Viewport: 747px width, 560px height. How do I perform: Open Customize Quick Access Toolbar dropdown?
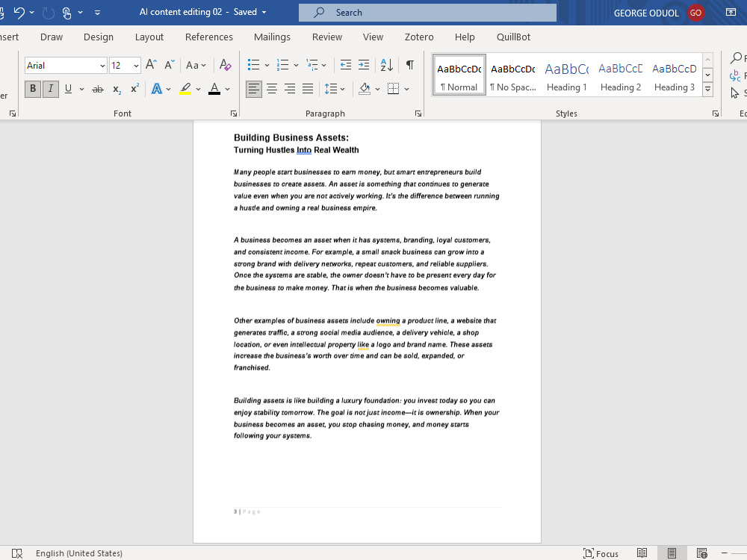[97, 13]
